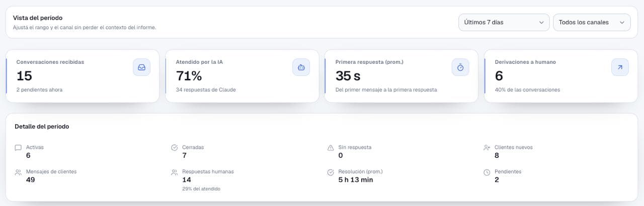Click the '71%' value
The height and width of the screenshot is (206, 644).
[189, 76]
